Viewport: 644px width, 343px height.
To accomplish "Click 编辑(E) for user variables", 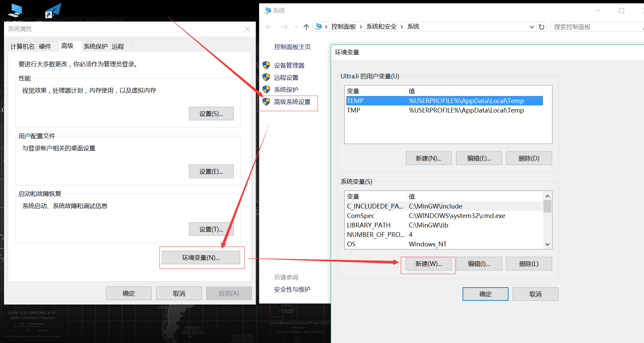I will 479,158.
